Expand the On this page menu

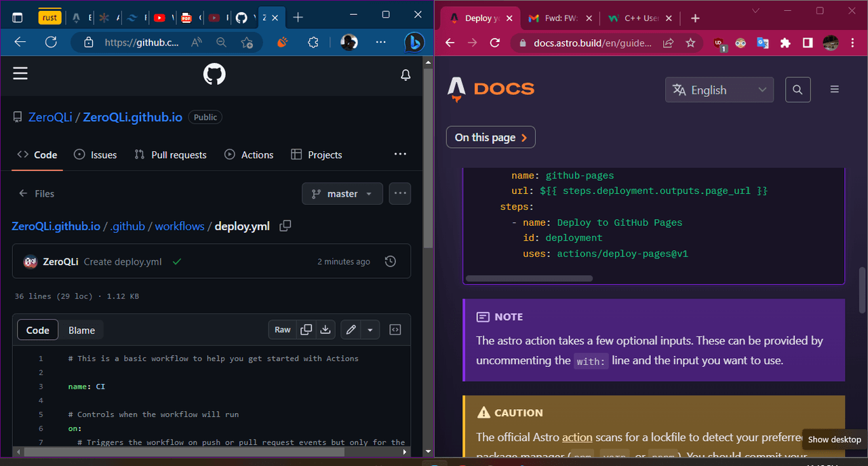click(x=490, y=137)
